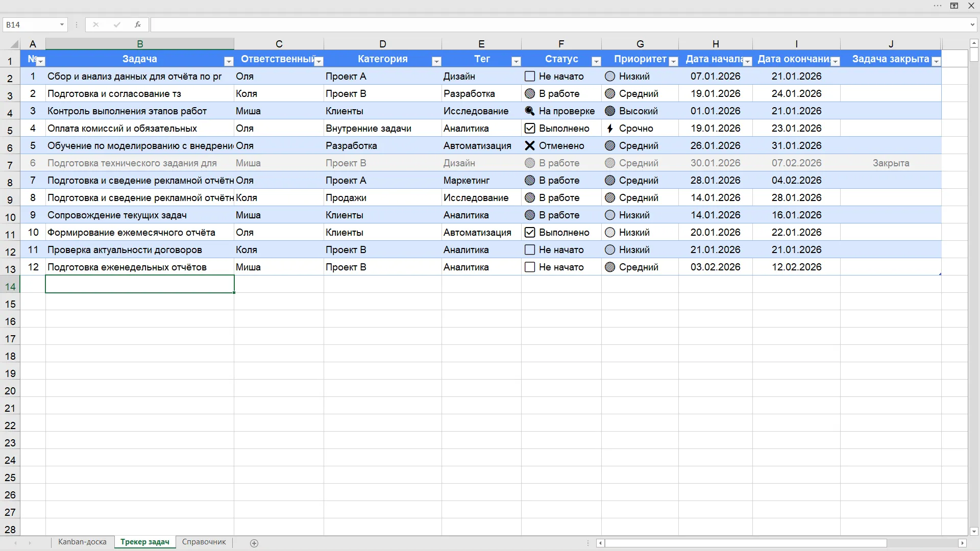Open the Ответственный filter dropdown
The width and height of the screenshot is (980, 551).
[x=319, y=62]
